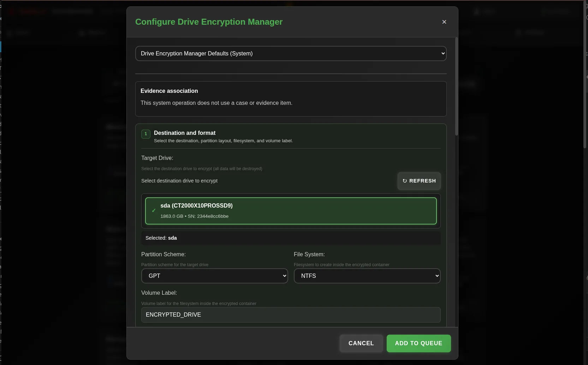Viewport: 588px width, 365px height.
Task: Click the 'Volume Label:' label
Action: click(x=159, y=293)
